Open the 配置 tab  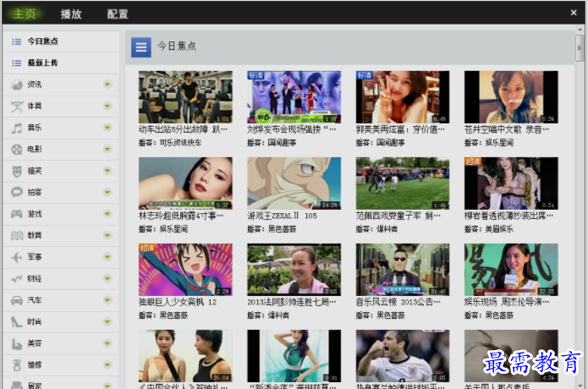click(118, 14)
